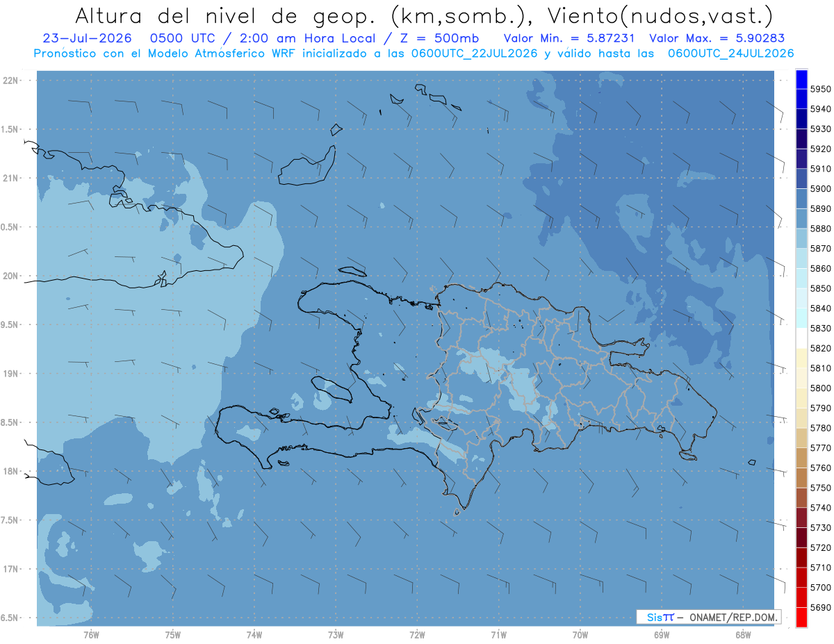Click the '5920' colorbar label
The image size is (834, 644).
tap(820, 149)
